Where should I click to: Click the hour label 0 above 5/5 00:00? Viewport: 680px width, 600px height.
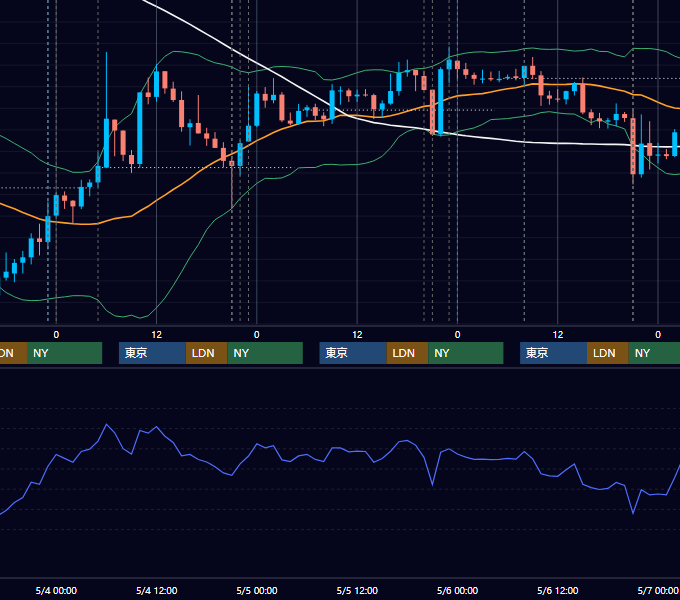(x=257, y=335)
